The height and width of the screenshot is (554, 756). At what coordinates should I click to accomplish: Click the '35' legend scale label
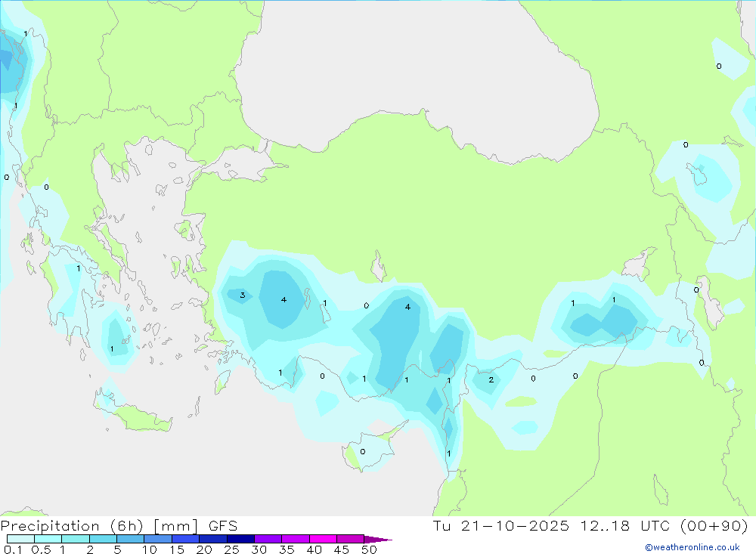click(287, 549)
